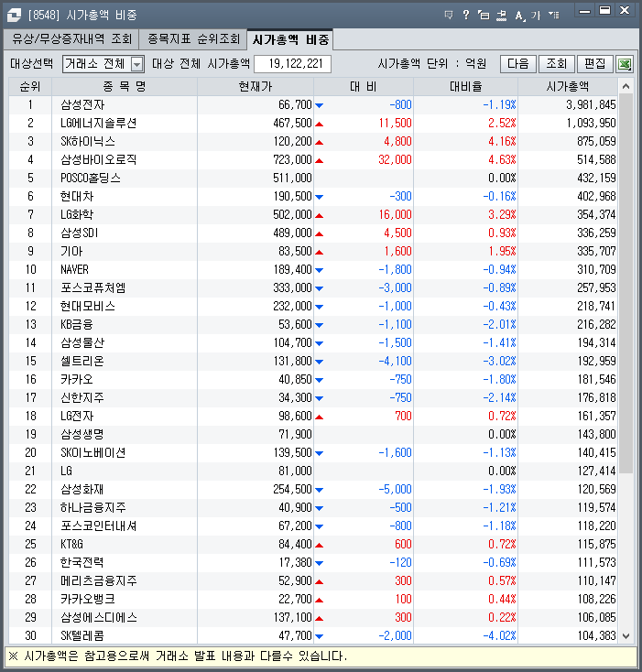Minimize the 시가총액 비중 window

point(584,11)
